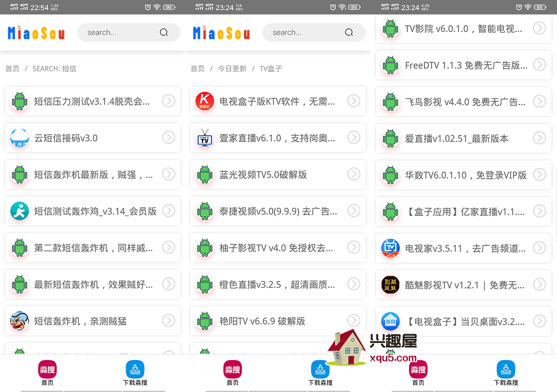Viewport: 557px width, 392px height.
Task: Tap the 下载淼搜 download icon on the 短信 screen
Action: click(135, 369)
